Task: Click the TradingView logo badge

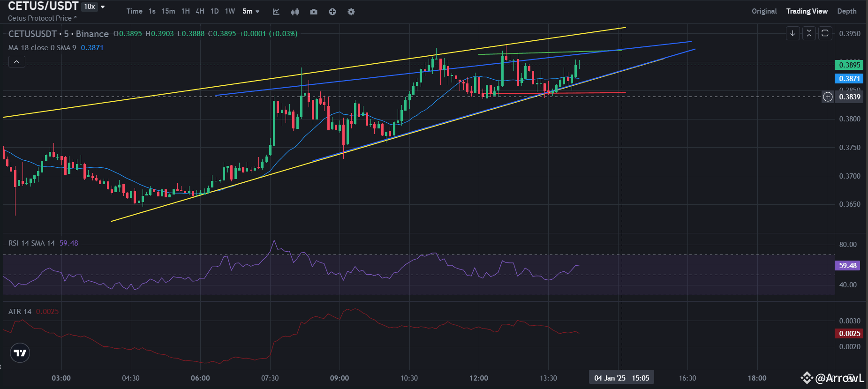Action: [20, 353]
